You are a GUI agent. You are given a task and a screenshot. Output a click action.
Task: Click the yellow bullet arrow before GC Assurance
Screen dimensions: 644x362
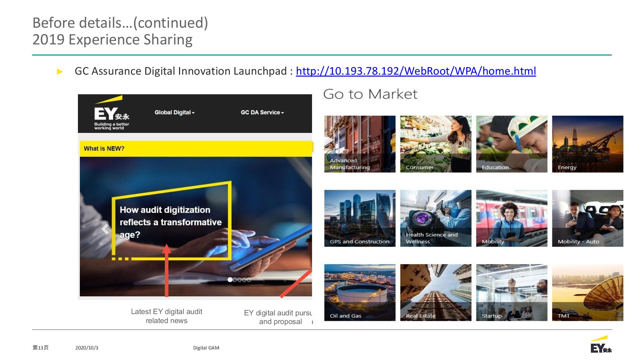click(x=60, y=71)
